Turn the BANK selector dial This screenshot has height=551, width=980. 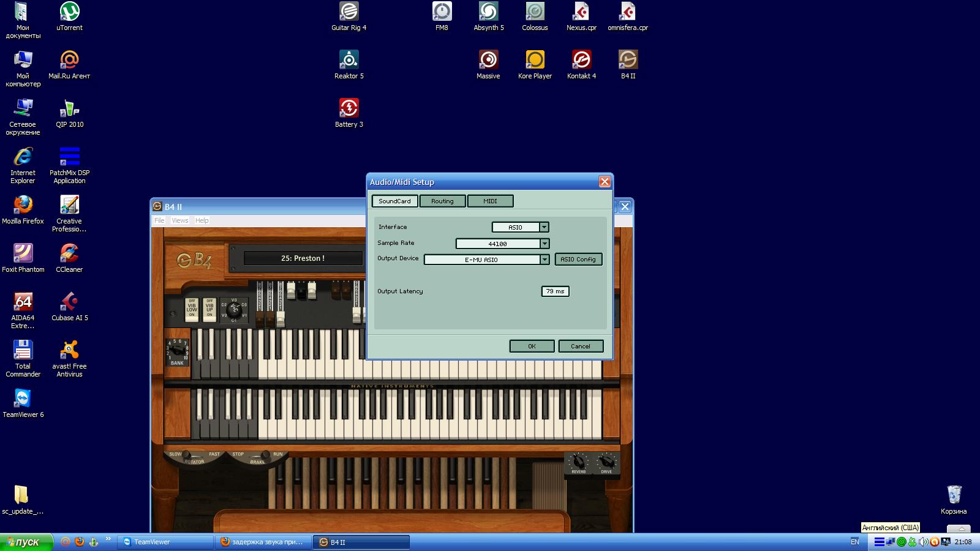(177, 350)
